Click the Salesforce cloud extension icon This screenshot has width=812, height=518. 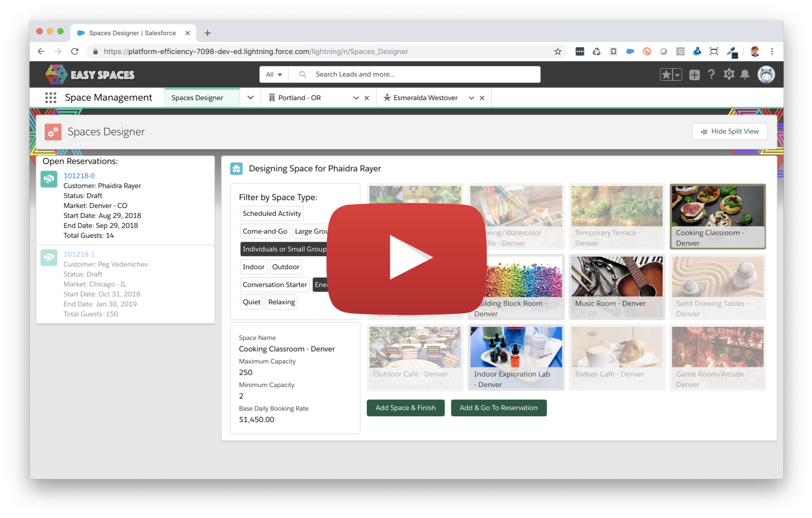tap(630, 51)
